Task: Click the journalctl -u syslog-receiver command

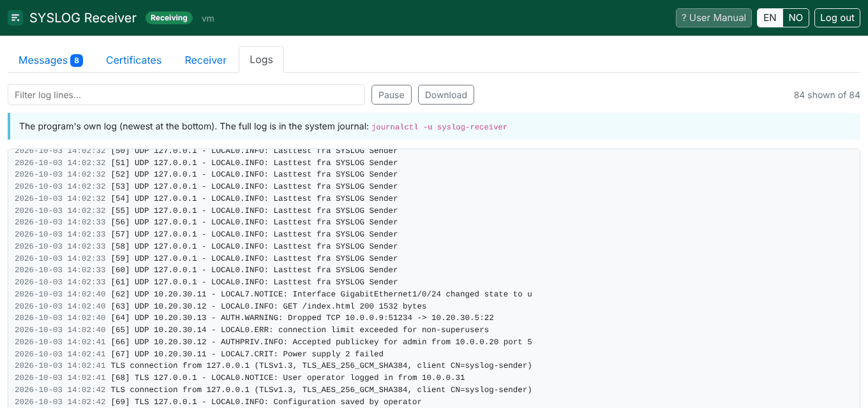Action: 439,127
